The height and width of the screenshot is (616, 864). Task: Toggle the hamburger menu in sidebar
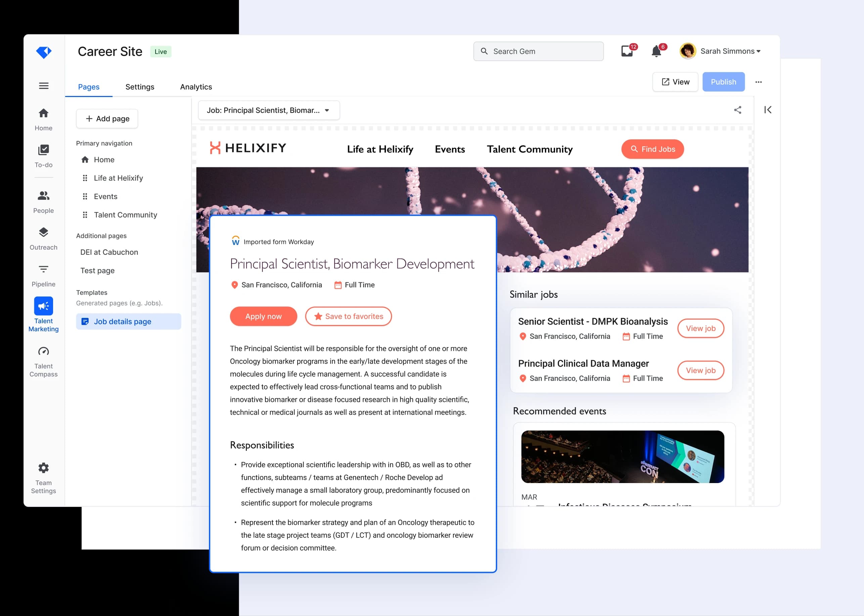click(x=43, y=86)
